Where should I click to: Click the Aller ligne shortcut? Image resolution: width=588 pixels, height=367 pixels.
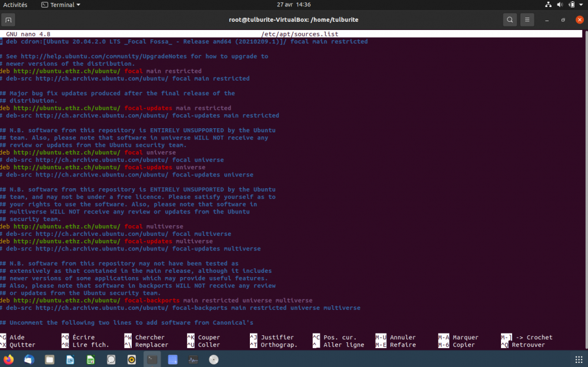click(x=344, y=345)
